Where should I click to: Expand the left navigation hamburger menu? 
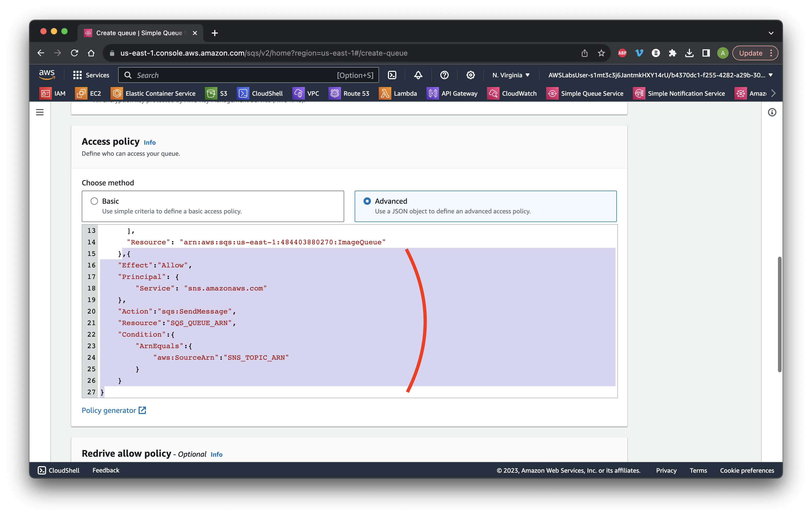(x=40, y=112)
